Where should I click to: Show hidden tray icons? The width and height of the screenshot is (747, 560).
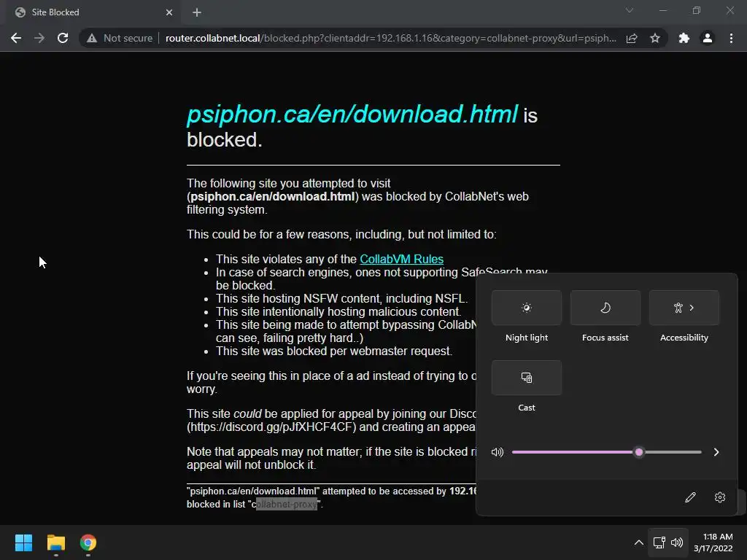[x=639, y=542]
